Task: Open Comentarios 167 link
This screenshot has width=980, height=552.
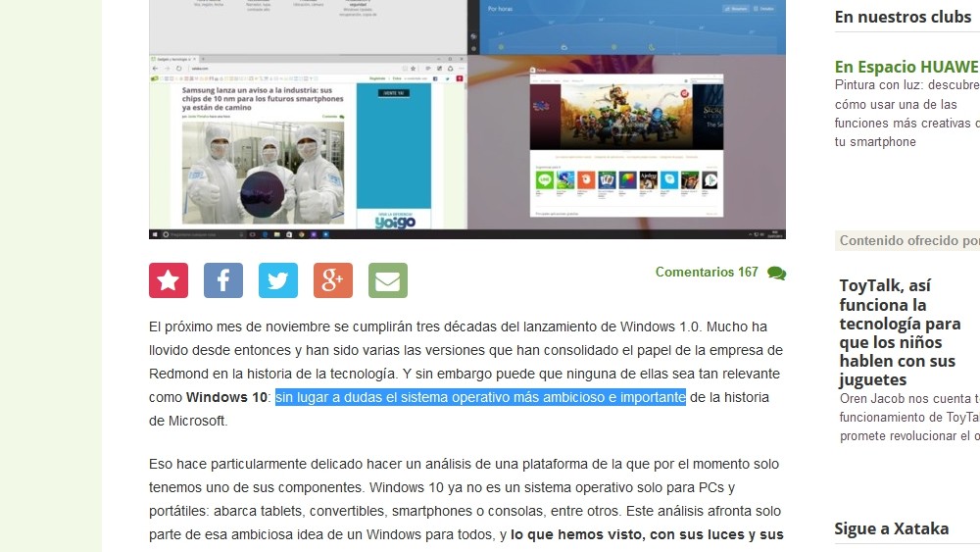Action: 707,272
